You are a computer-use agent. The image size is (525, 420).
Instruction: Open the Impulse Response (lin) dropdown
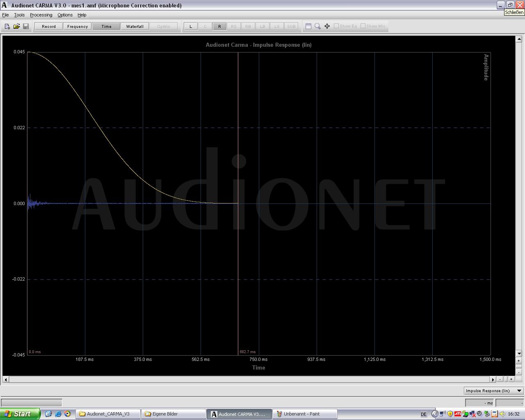coord(494,390)
